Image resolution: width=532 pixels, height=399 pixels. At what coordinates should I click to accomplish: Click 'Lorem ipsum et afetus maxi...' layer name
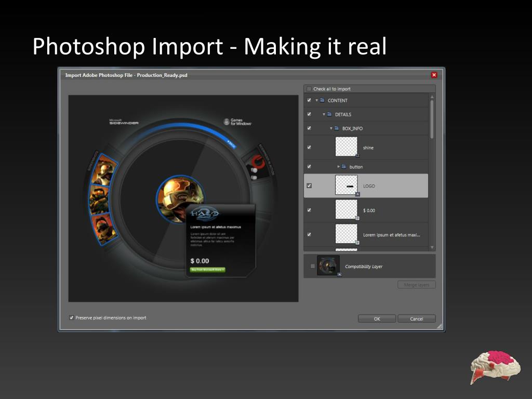(x=392, y=235)
